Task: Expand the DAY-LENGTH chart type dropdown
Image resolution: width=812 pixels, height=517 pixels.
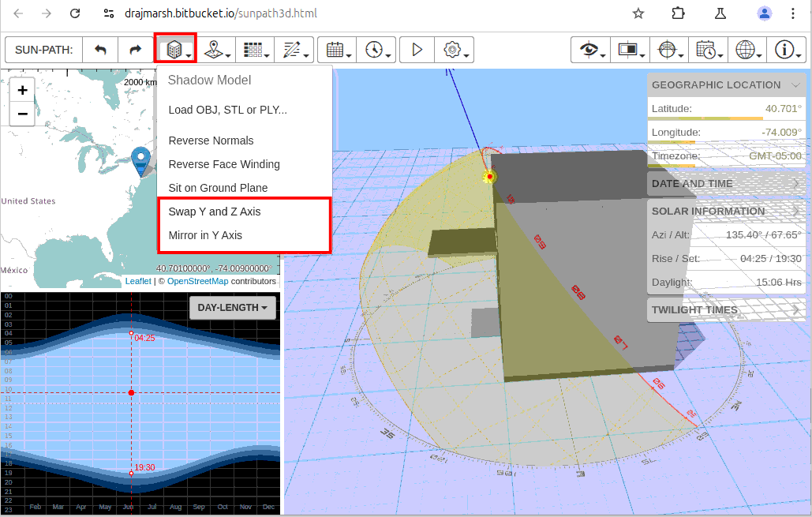Action: pos(232,307)
